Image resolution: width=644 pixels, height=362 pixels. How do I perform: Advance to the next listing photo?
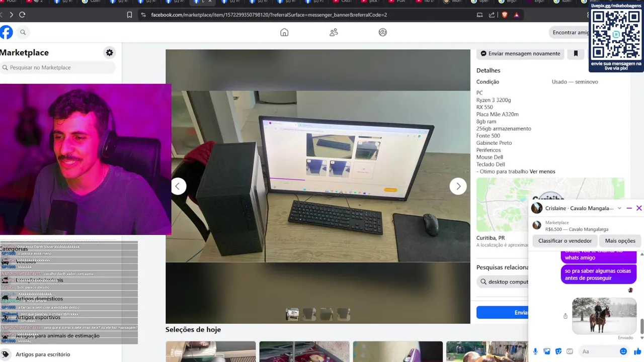coord(458,186)
